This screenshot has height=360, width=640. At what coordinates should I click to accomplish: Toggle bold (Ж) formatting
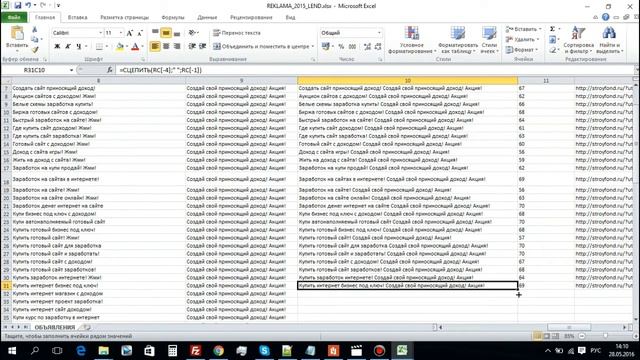tap(57, 47)
